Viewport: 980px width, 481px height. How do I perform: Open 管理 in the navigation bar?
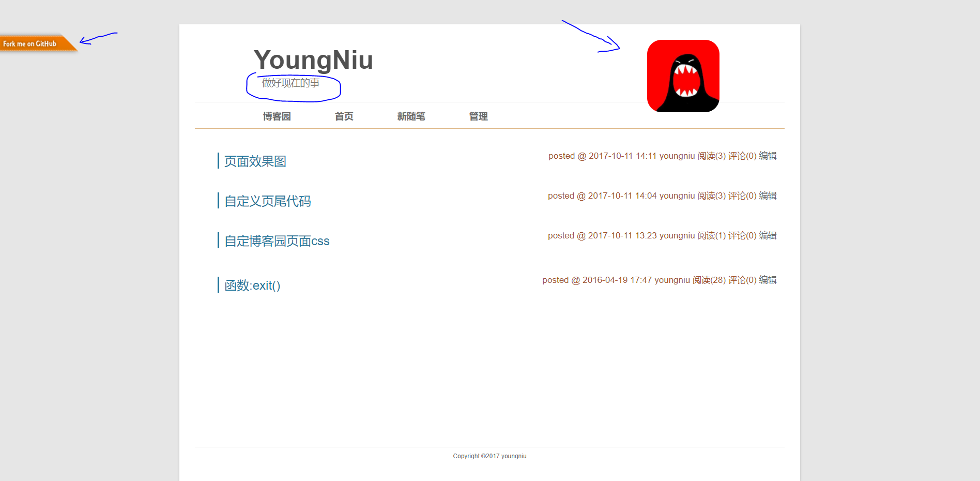[478, 116]
